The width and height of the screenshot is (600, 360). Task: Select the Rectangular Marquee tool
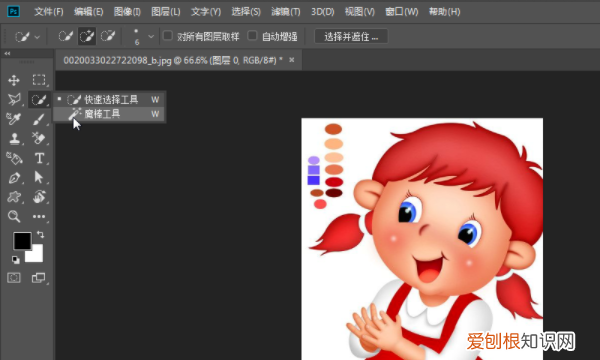click(39, 80)
